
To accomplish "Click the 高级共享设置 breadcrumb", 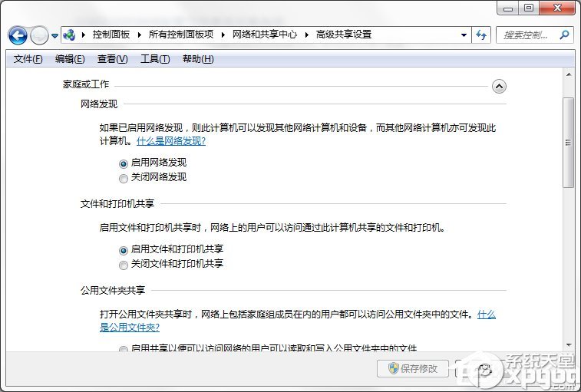I will pyautogui.click(x=344, y=35).
